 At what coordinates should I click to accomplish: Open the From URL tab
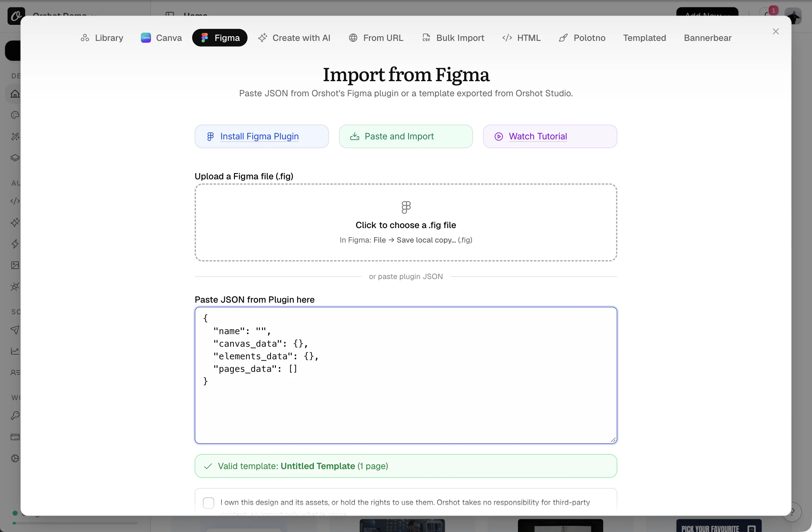(x=376, y=38)
